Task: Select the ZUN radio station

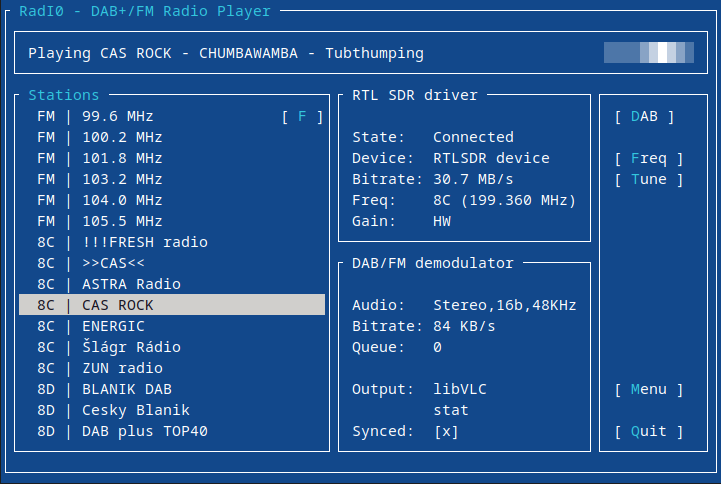Action: click(x=172, y=368)
